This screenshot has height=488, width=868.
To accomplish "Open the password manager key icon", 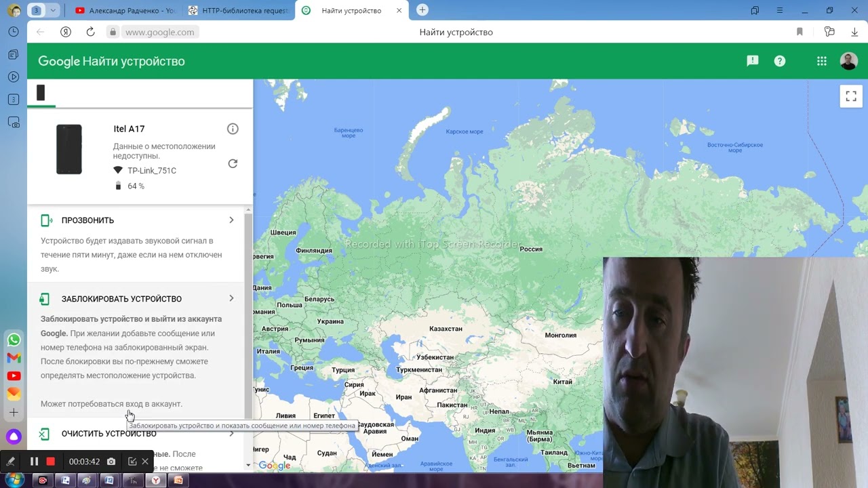I will pos(829,32).
